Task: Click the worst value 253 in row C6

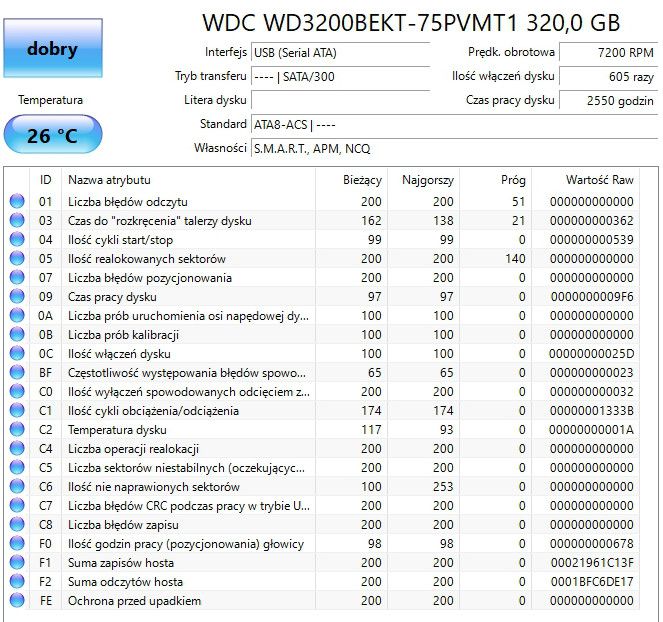Action: pyautogui.click(x=443, y=487)
